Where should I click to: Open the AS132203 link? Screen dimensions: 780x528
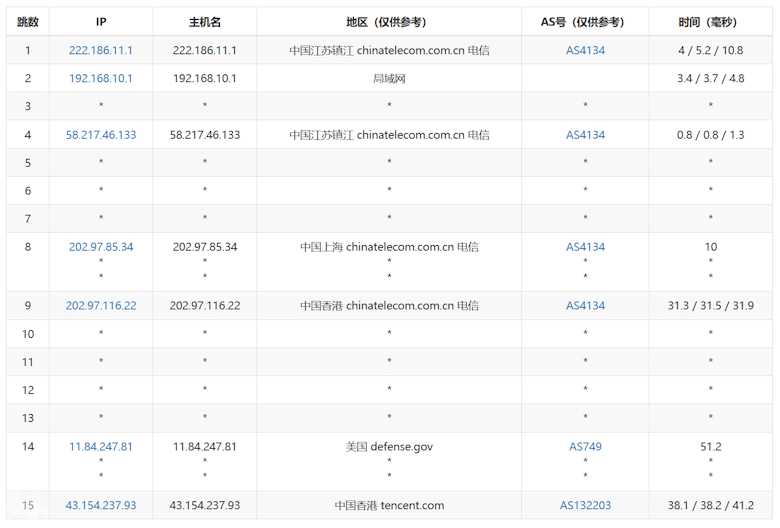pyautogui.click(x=585, y=505)
